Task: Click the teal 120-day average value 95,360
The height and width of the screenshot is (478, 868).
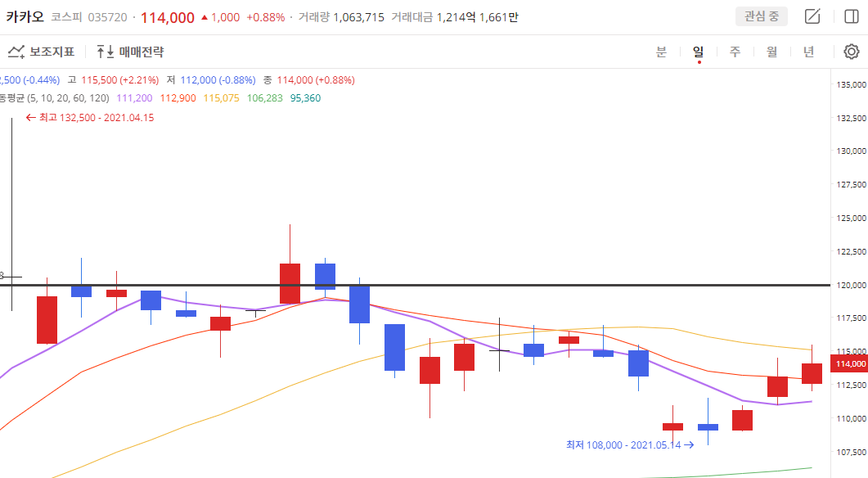Action: pyautogui.click(x=306, y=98)
